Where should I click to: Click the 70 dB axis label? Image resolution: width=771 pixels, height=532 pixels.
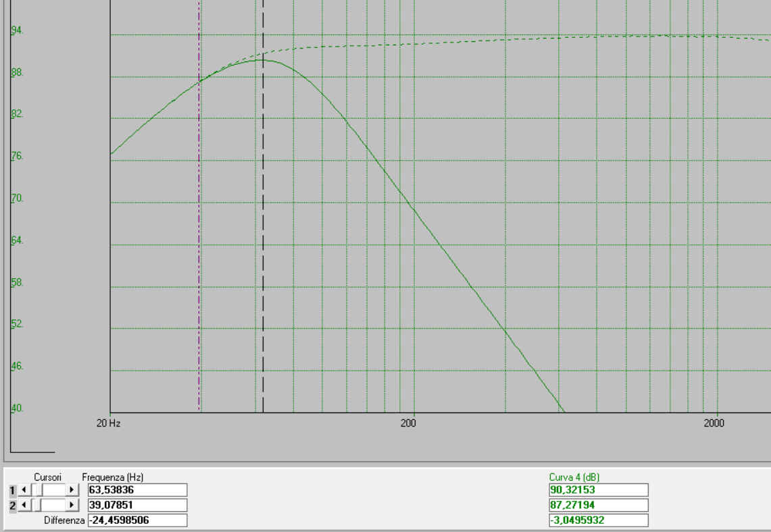pyautogui.click(x=17, y=198)
